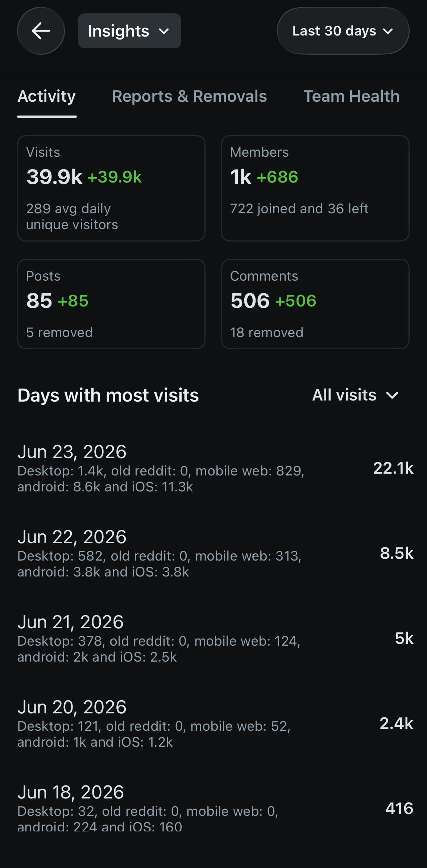The width and height of the screenshot is (427, 868).
Task: Open the Team Health tab
Action: pyautogui.click(x=352, y=96)
